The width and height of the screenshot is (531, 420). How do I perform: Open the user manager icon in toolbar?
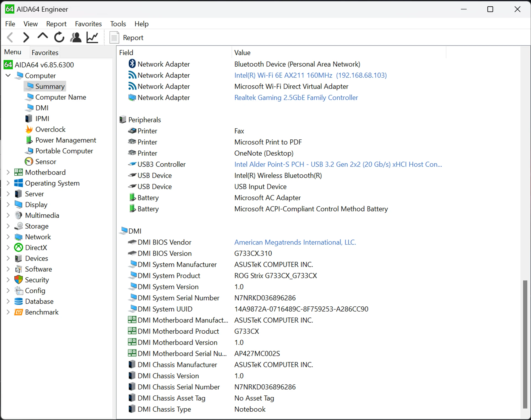[x=76, y=37]
